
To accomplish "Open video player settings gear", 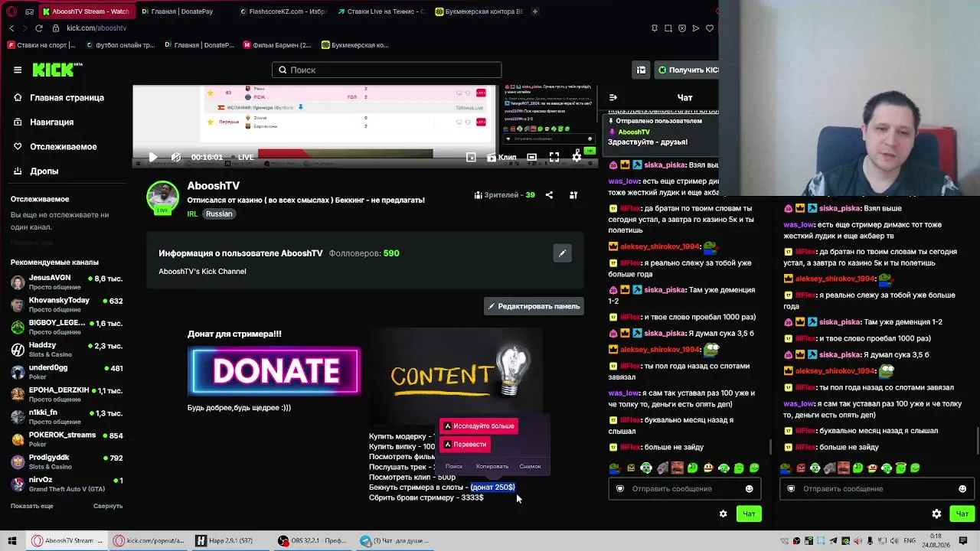I will pos(577,157).
